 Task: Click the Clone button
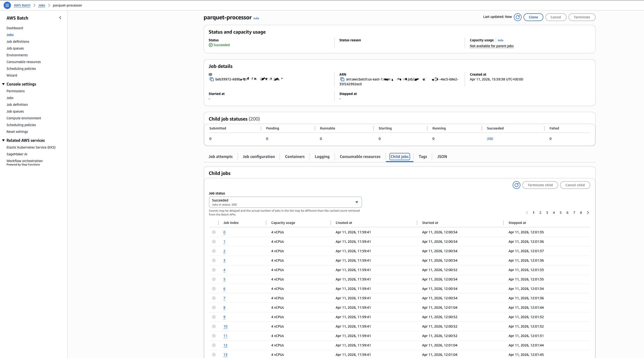[533, 17]
